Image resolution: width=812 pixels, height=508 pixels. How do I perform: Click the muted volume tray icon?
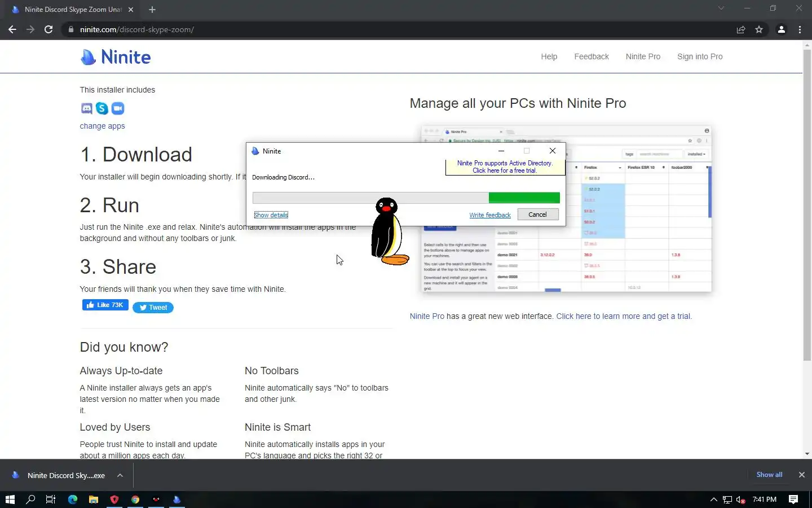tap(741, 500)
